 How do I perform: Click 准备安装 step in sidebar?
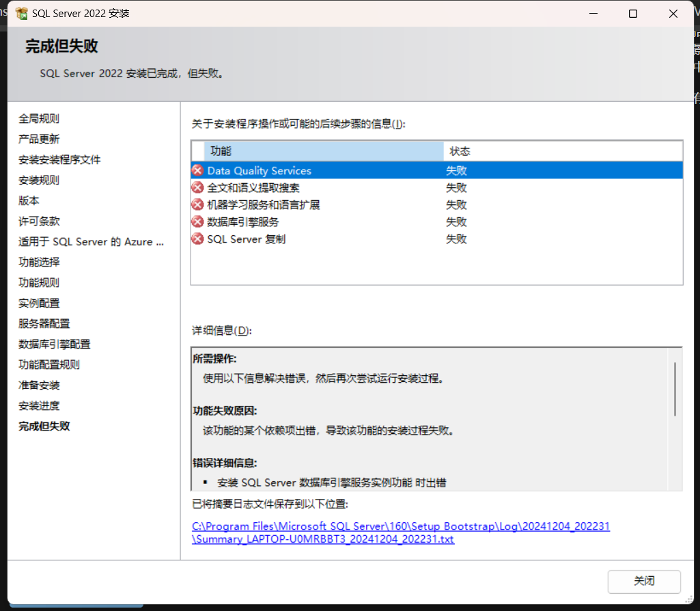pyautogui.click(x=39, y=385)
